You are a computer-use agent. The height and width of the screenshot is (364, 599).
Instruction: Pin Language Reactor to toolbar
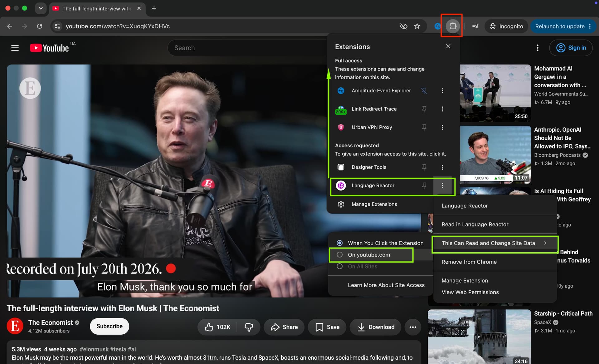[424, 186]
